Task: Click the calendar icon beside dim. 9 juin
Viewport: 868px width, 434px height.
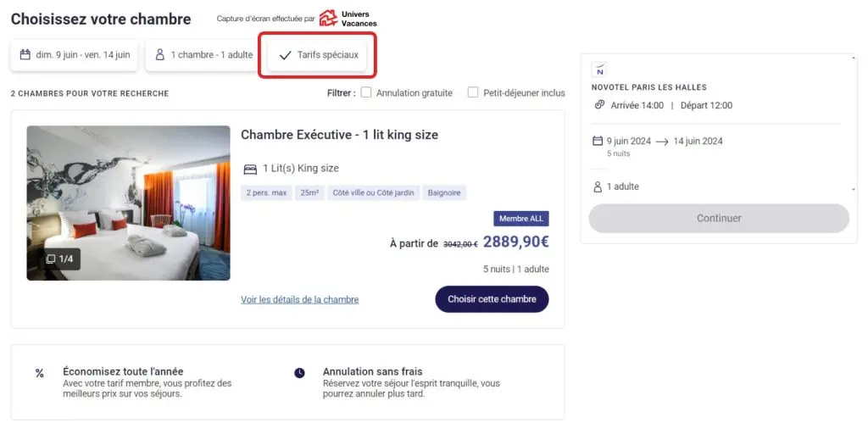Action: (x=25, y=55)
